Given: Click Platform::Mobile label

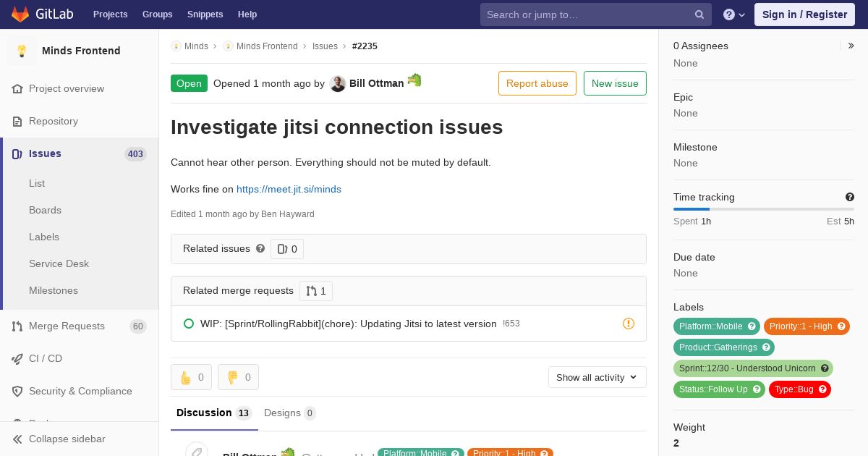Looking at the screenshot, I should (x=711, y=326).
